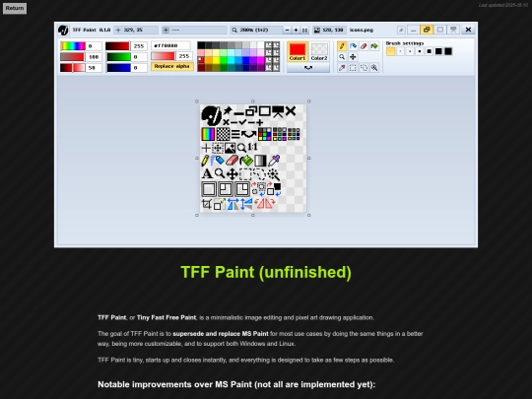Select the pencil tool in the toolbox
This screenshot has height=399, width=532.
click(342, 46)
